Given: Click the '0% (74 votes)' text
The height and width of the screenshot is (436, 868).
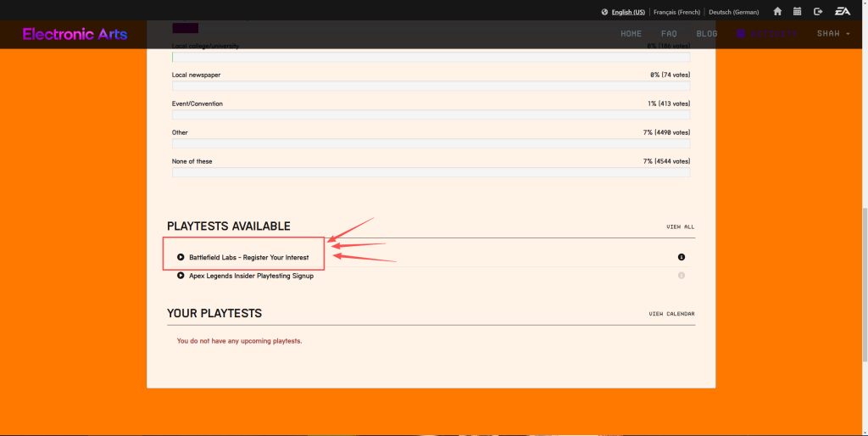Looking at the screenshot, I should pos(670,75).
